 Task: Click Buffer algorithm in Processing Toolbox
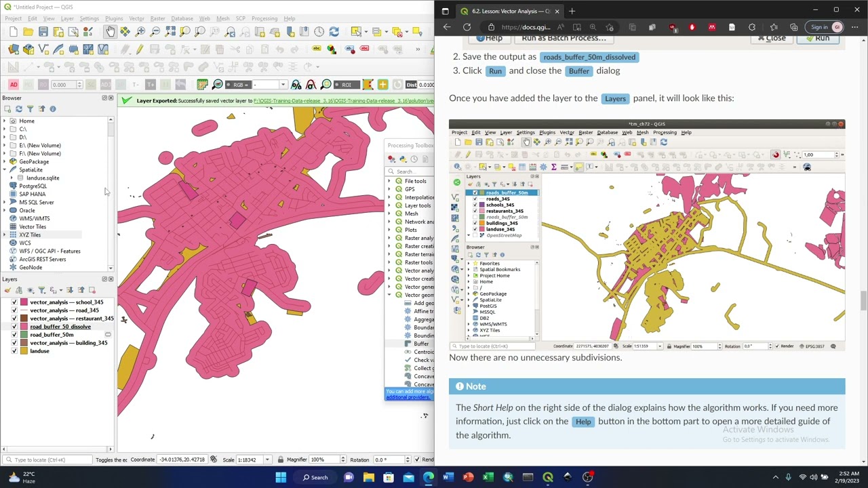point(421,344)
